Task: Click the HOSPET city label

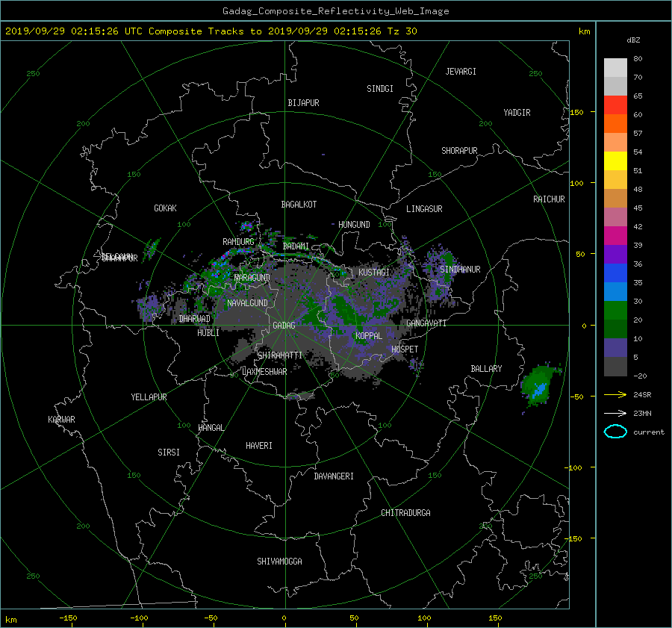Action: pyautogui.click(x=405, y=349)
